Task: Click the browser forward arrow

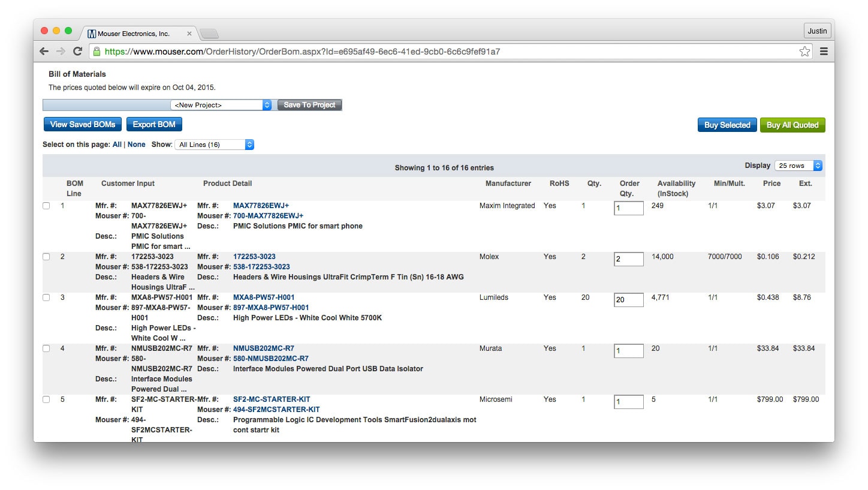Action: tap(61, 52)
